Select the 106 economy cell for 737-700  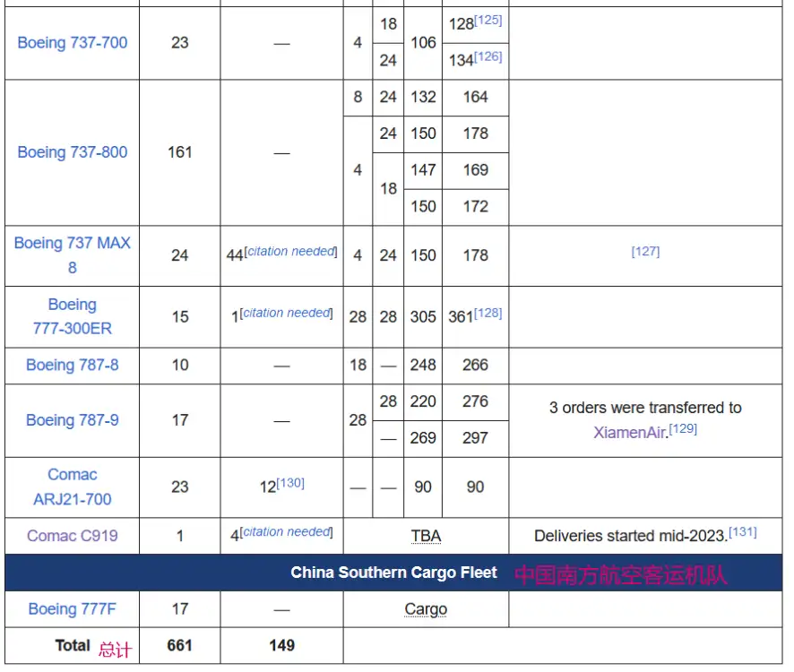423,43
